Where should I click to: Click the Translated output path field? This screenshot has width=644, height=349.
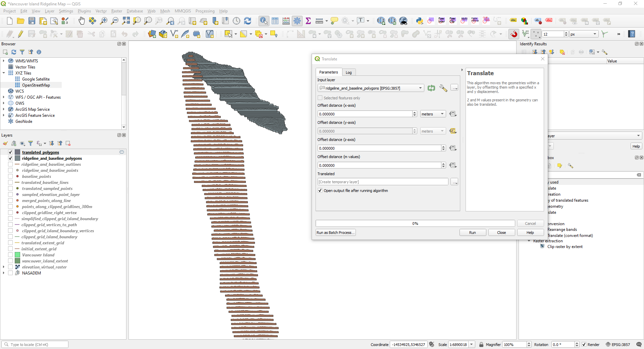382,182
